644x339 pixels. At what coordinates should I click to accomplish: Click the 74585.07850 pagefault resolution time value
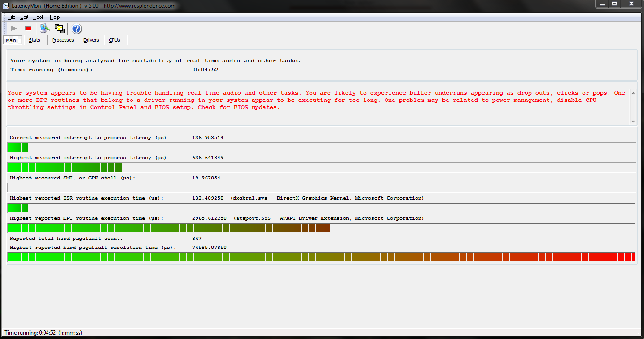(209, 248)
